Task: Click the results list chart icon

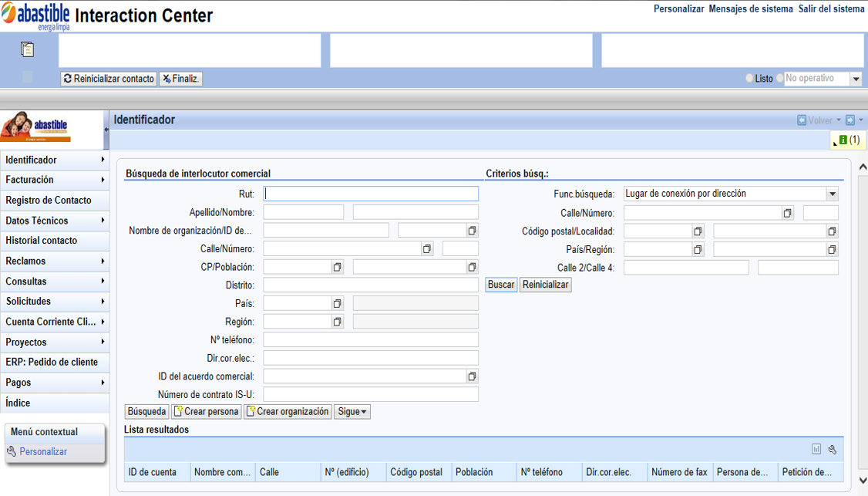Action: click(x=816, y=450)
